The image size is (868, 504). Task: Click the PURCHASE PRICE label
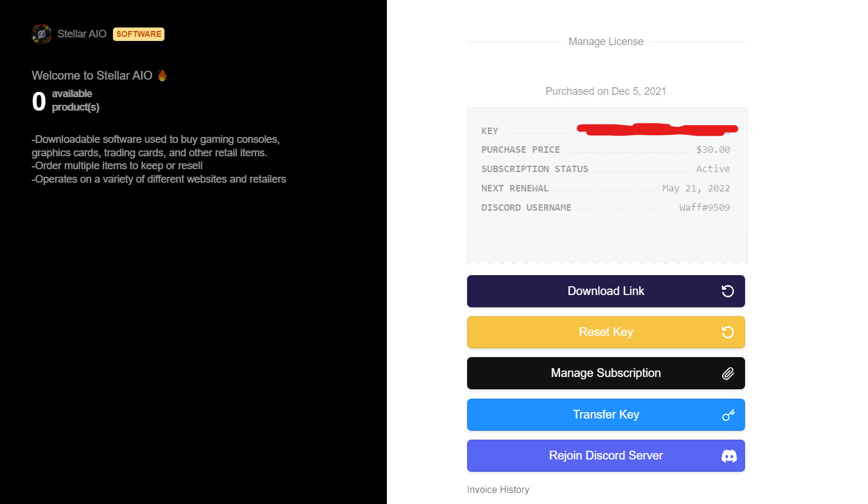(x=520, y=150)
